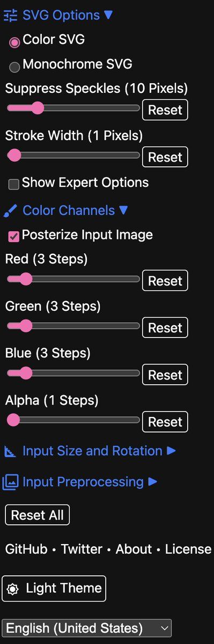Collapse the SVG Options section

[108, 15]
